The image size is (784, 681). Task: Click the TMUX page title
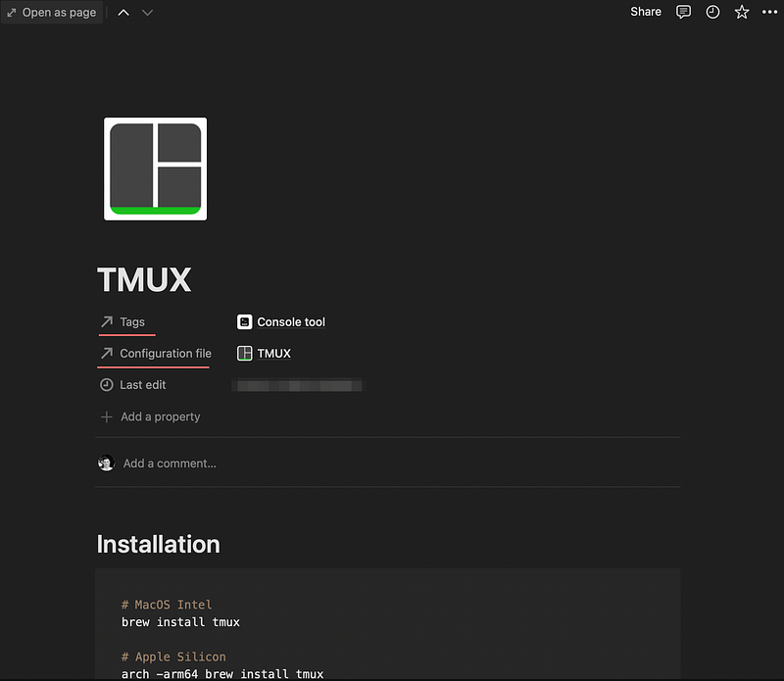point(144,279)
